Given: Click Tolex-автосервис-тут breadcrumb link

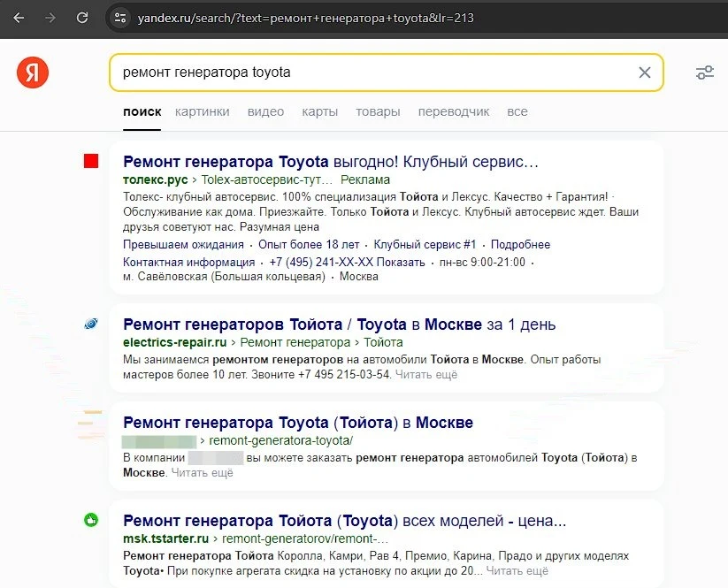Looking at the screenshot, I should (x=267, y=179).
